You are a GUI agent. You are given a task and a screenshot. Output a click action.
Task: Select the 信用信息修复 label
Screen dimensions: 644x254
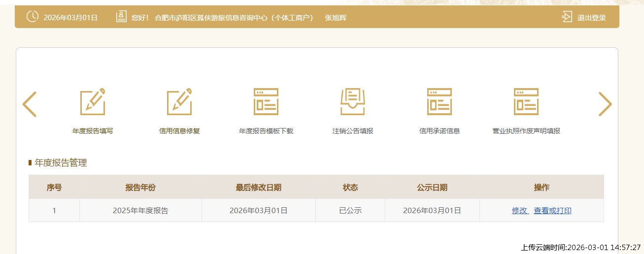point(179,131)
